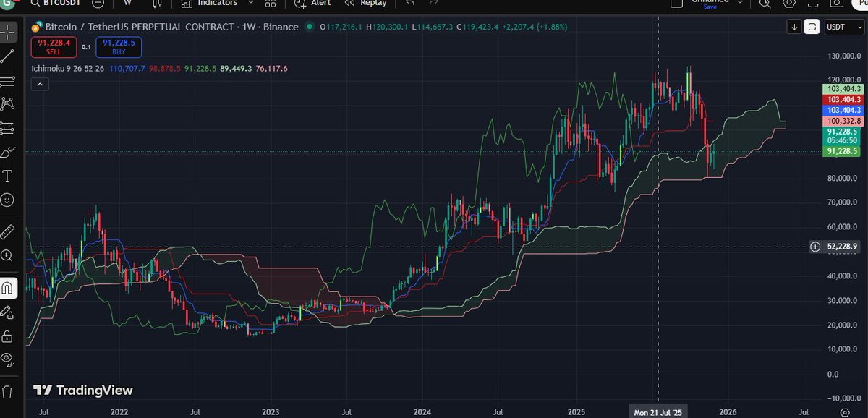Click the redo arrow
This screenshot has width=868, height=418.
(434, 3)
